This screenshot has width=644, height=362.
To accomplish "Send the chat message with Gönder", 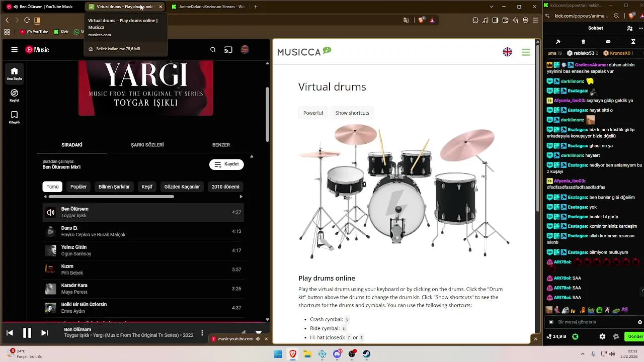I will (634, 336).
